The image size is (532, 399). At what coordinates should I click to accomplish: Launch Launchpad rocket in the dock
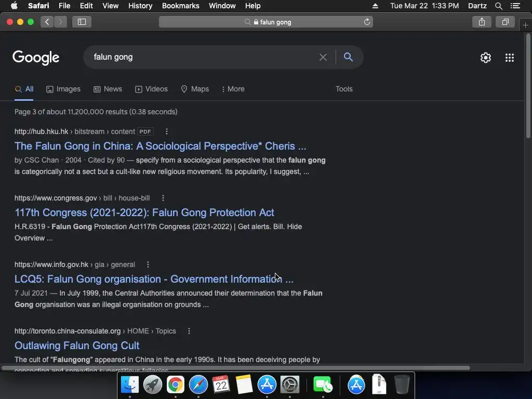pos(153,385)
